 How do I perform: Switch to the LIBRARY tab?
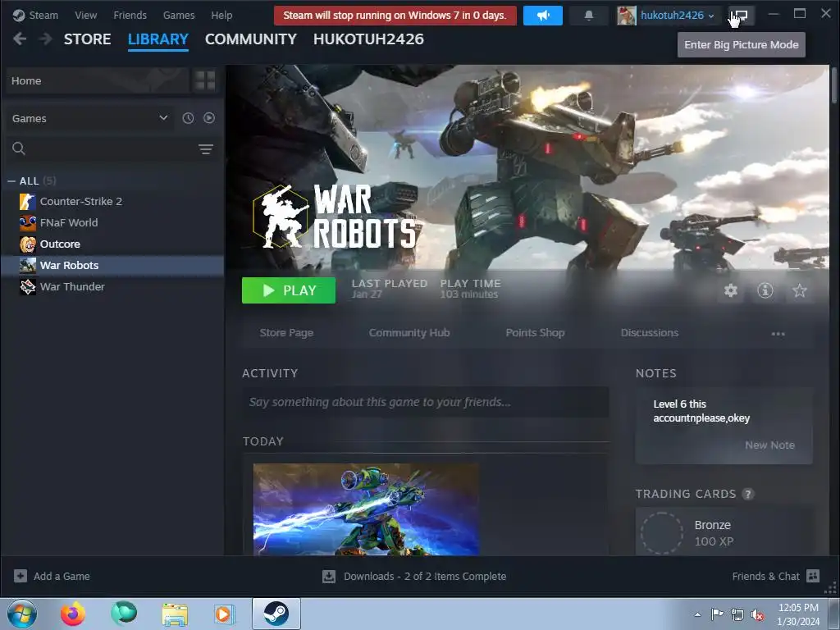pos(158,39)
